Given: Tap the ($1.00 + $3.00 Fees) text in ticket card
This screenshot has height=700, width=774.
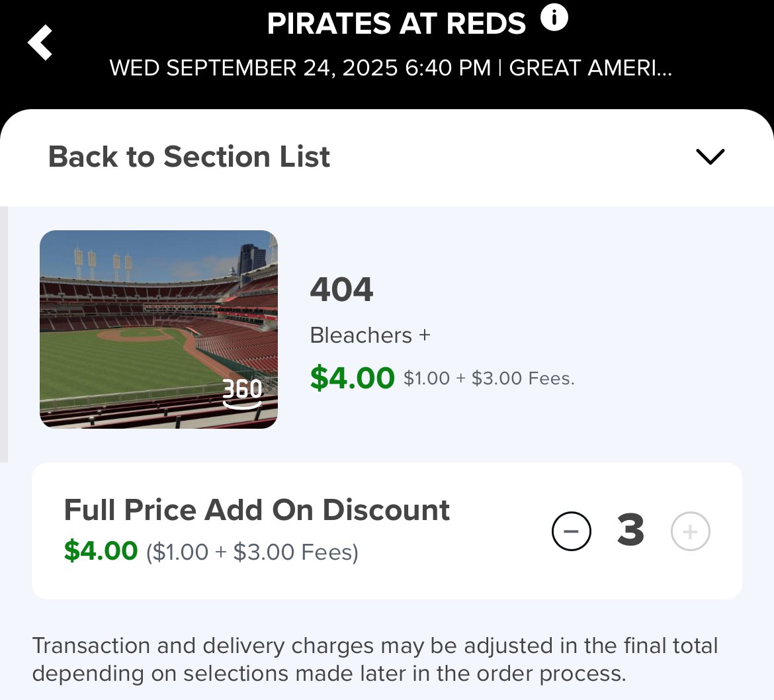Looking at the screenshot, I should coord(252,552).
